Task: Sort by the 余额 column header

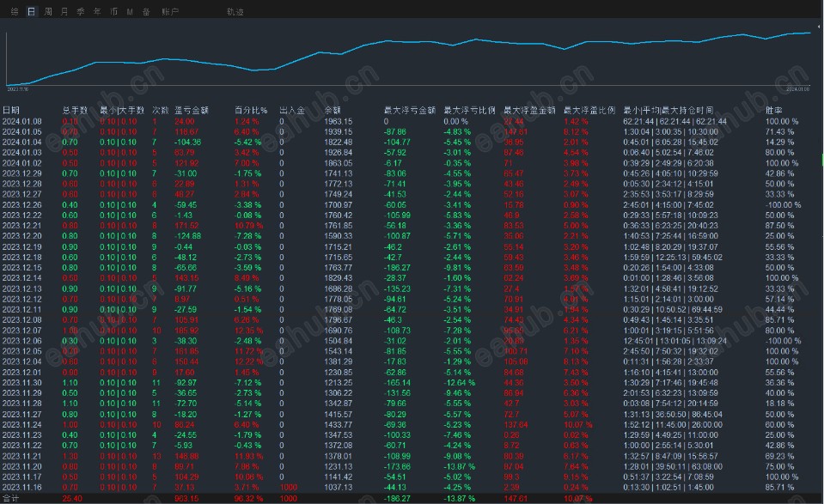Action: tap(333, 110)
